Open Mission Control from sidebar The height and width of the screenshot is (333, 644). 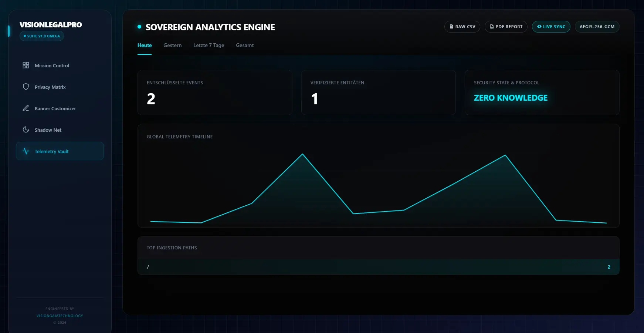(x=60, y=65)
